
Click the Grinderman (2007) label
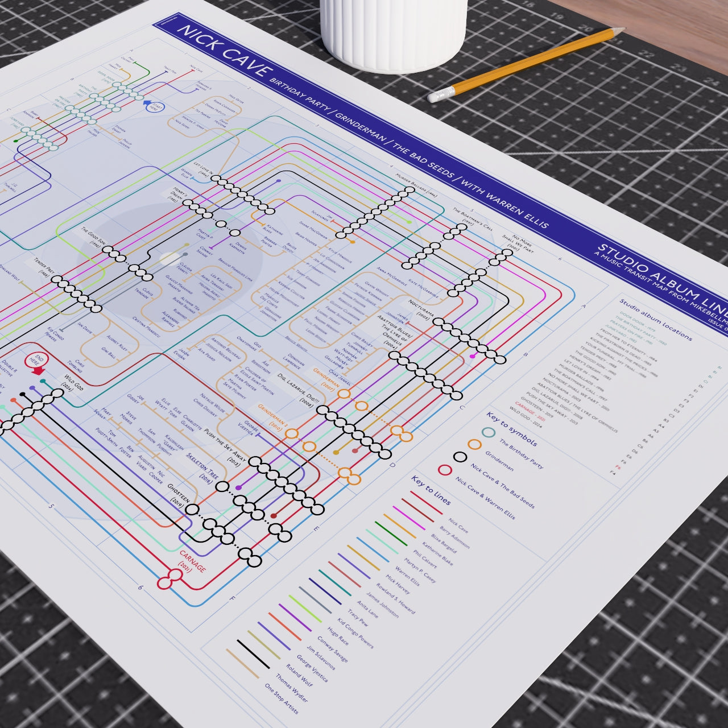[x=326, y=381]
